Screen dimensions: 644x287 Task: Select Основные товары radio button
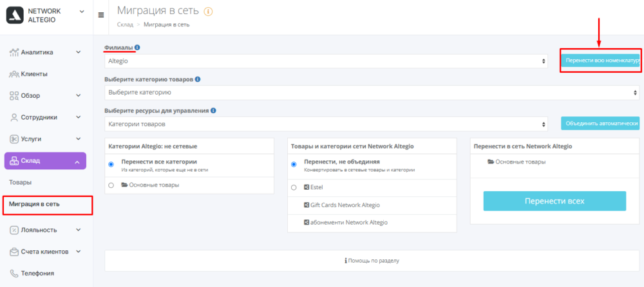111,185
